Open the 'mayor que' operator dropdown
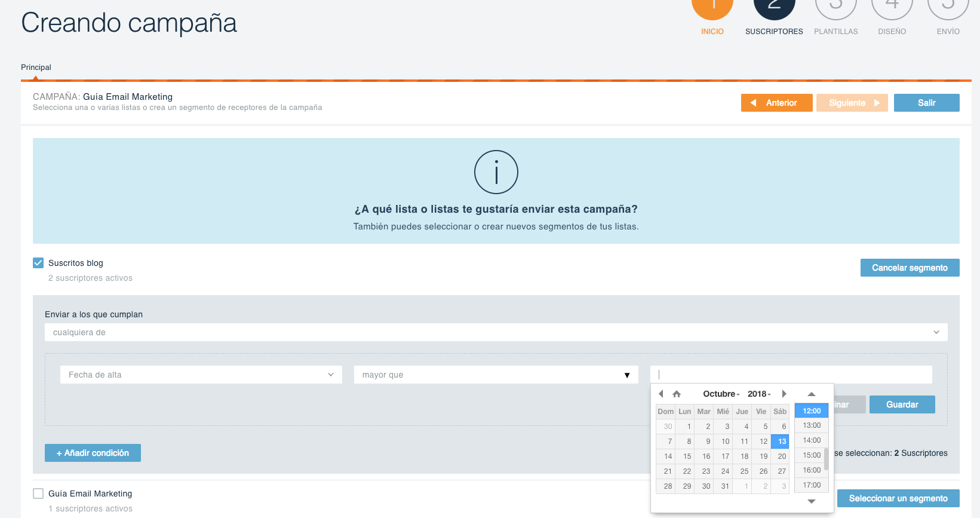This screenshot has height=518, width=980. [x=496, y=375]
